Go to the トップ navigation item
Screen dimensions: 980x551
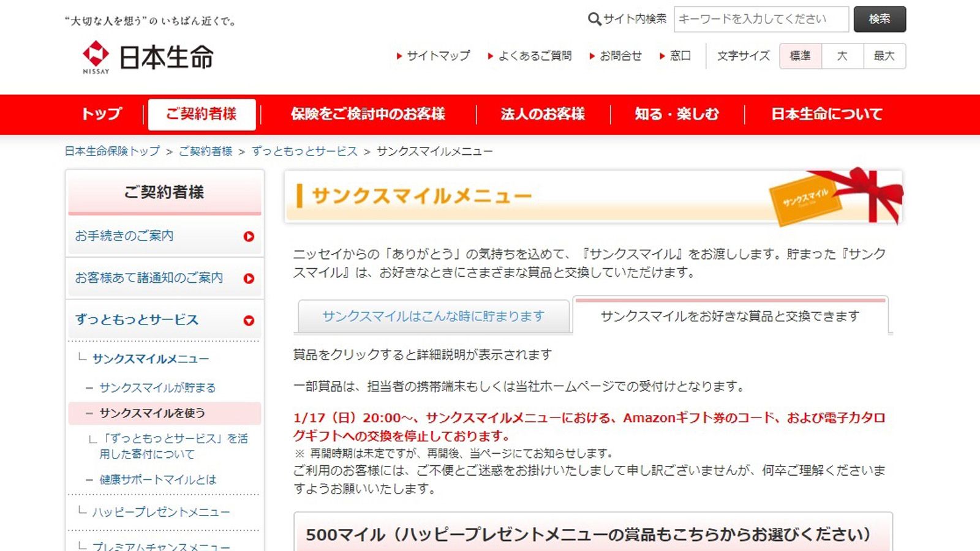(x=102, y=114)
